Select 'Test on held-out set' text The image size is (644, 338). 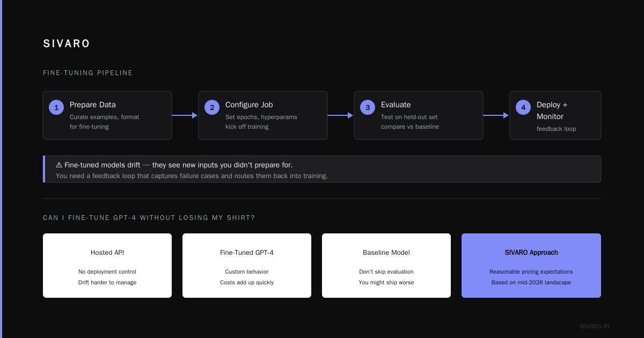coord(409,117)
